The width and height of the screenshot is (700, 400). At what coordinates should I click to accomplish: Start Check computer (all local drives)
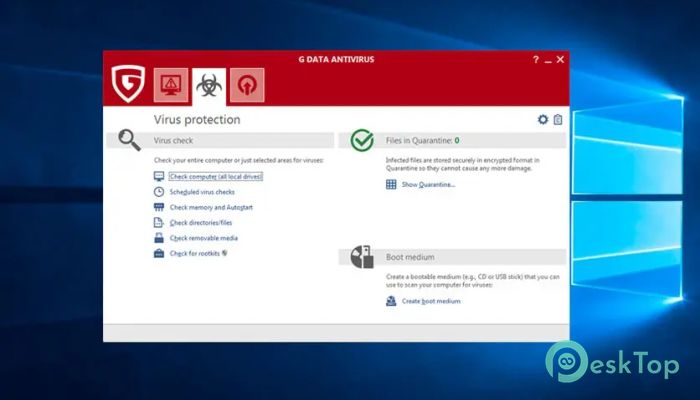[216, 177]
